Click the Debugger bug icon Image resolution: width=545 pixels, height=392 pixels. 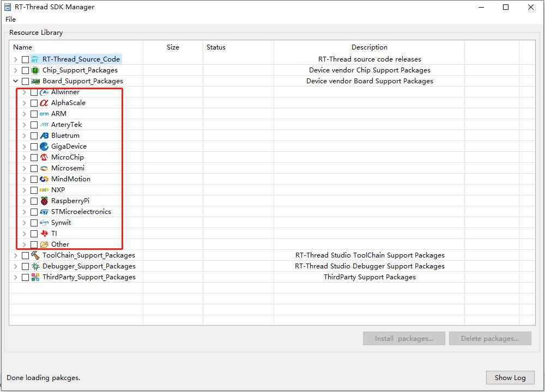(35, 266)
